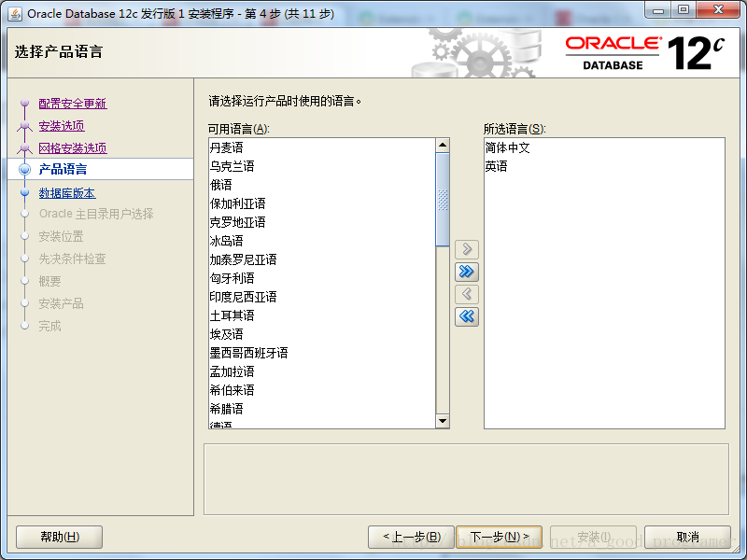The height and width of the screenshot is (560, 747).
Task: Click the remove all languages double-arrow button
Action: click(x=466, y=316)
